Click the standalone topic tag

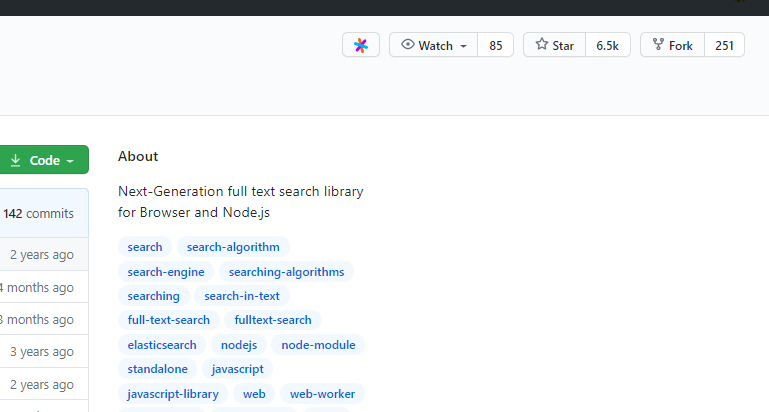[x=158, y=369]
